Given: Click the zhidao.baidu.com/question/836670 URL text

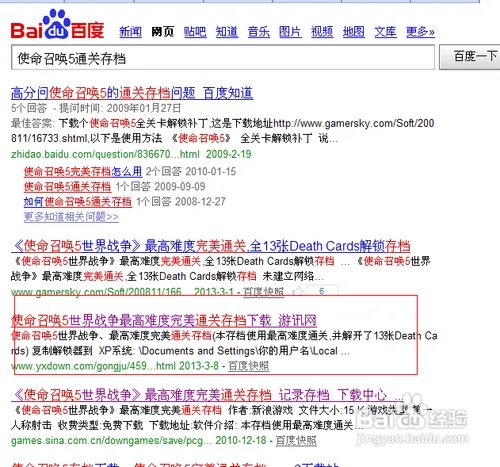Looking at the screenshot, I should coord(105,154).
